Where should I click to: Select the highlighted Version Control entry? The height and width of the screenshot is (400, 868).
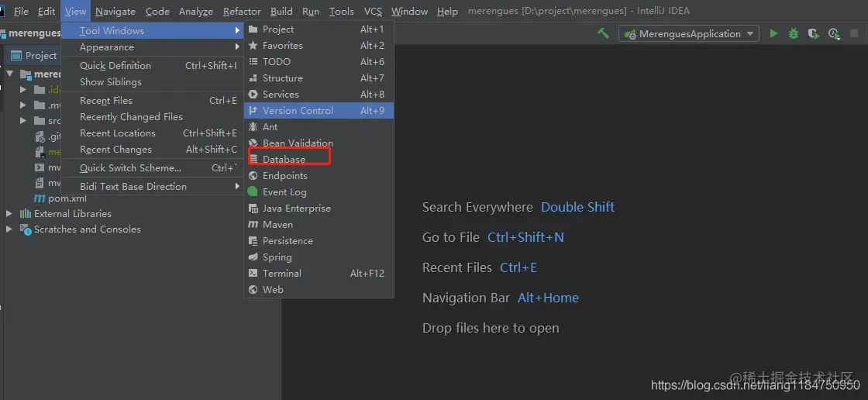tap(319, 110)
